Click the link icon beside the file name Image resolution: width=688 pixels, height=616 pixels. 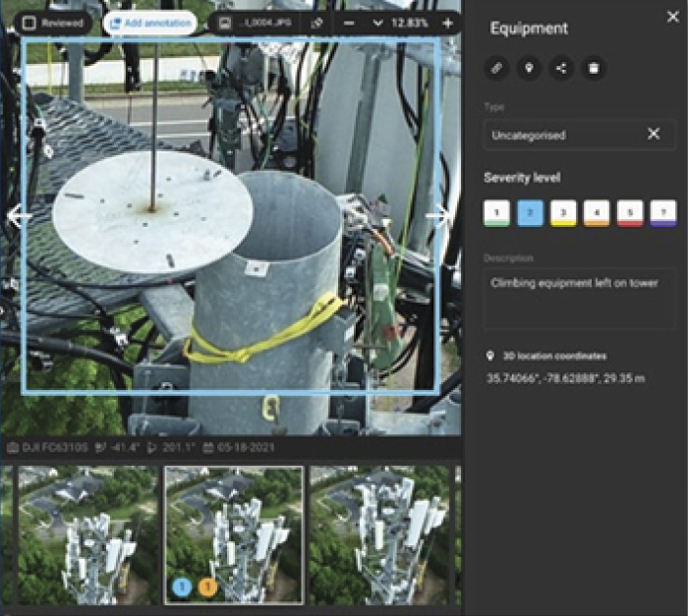[316, 23]
